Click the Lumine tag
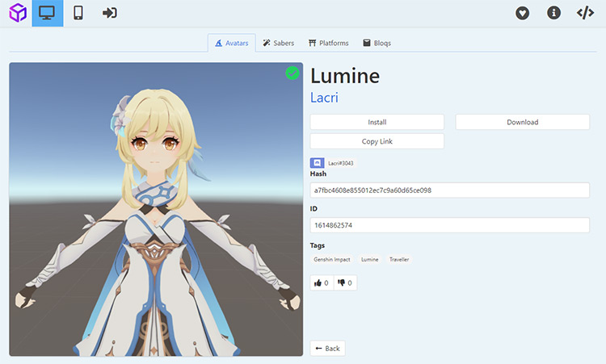The image size is (606, 364). [x=370, y=259]
